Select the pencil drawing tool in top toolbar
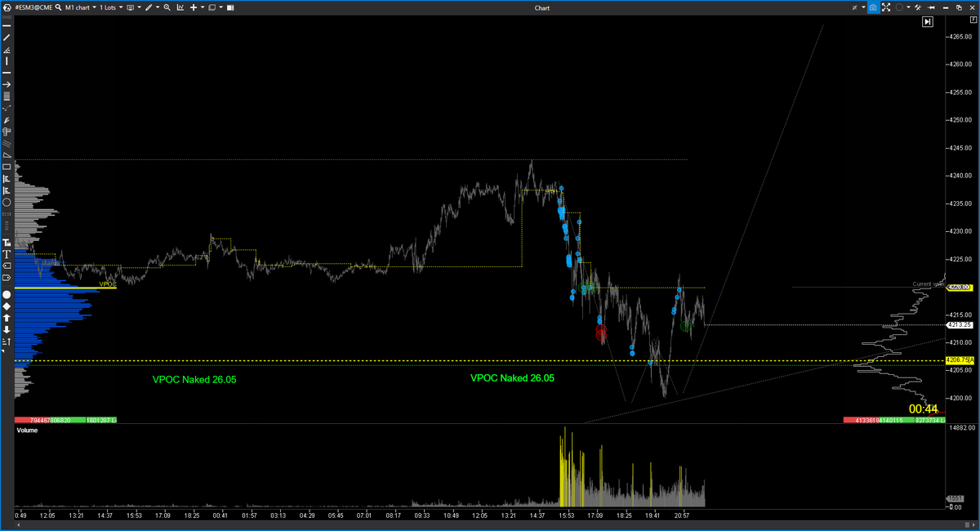 pyautogui.click(x=149, y=7)
